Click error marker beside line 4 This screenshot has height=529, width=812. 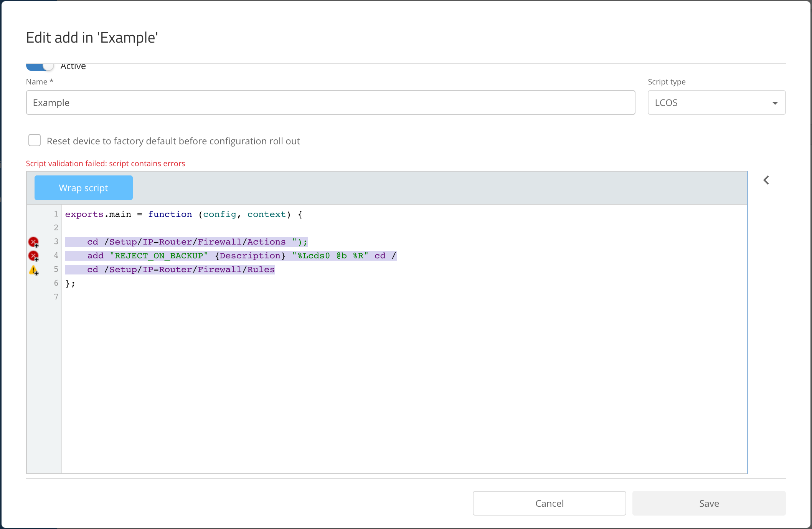pos(33,256)
